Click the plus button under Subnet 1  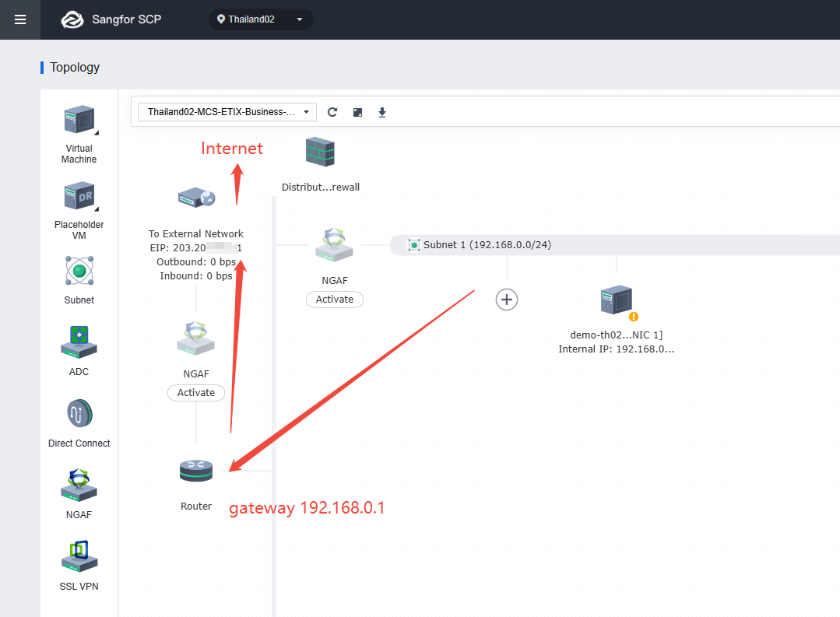click(507, 300)
